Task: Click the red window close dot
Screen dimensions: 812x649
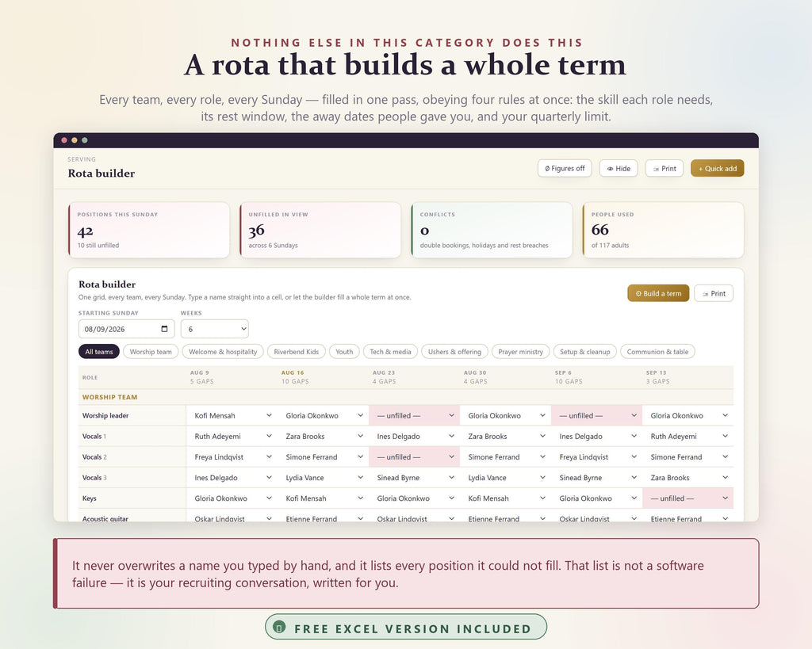Action: point(64,140)
